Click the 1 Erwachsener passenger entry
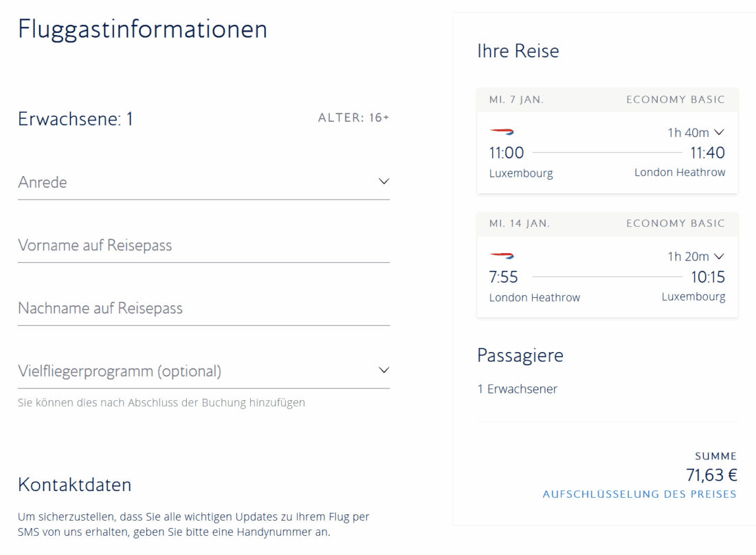 click(518, 389)
